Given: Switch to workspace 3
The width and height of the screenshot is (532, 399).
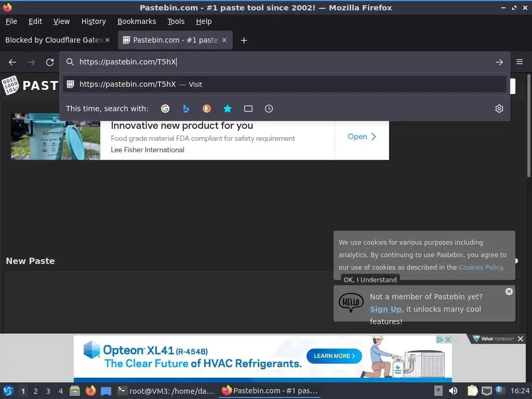Looking at the screenshot, I should coord(48,391).
